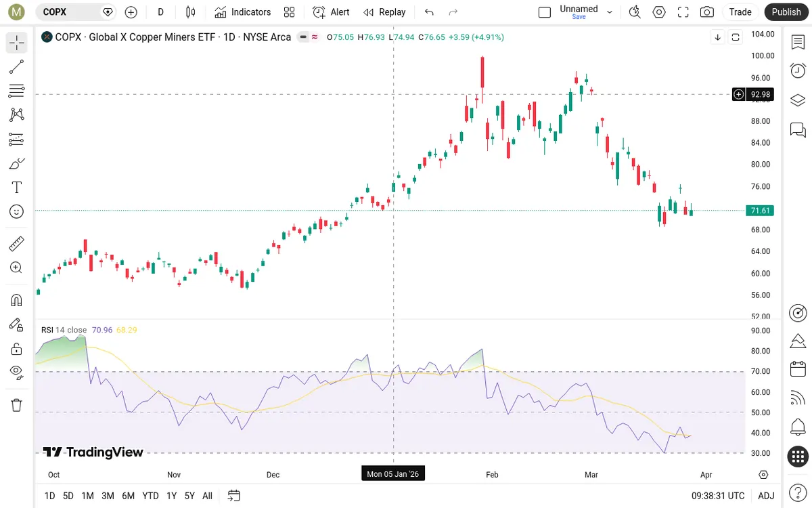Create an Alert from the toolbar
Image resolution: width=812 pixels, height=508 pixels.
point(331,12)
